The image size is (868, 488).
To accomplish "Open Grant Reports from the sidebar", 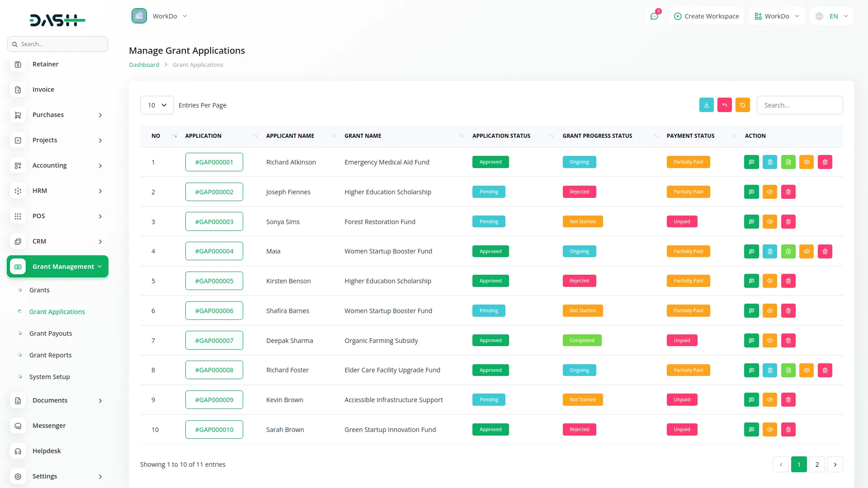I will tap(50, 355).
